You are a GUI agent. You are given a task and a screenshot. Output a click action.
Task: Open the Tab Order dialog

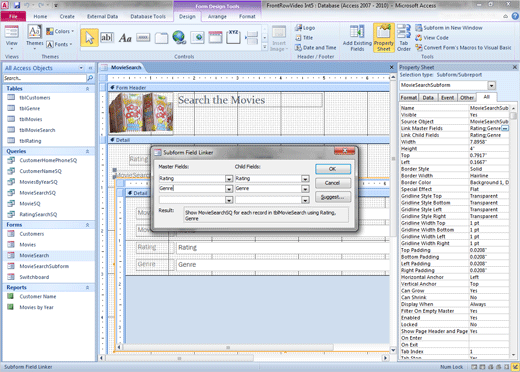point(404,38)
